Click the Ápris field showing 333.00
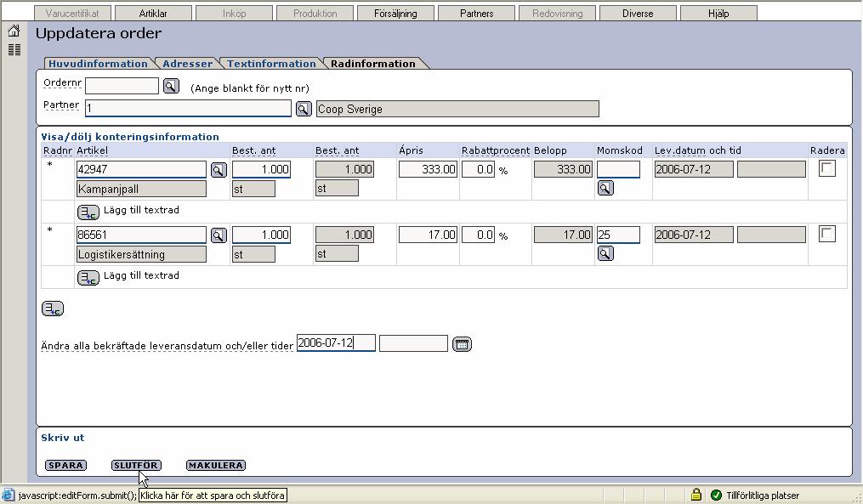 click(x=429, y=169)
